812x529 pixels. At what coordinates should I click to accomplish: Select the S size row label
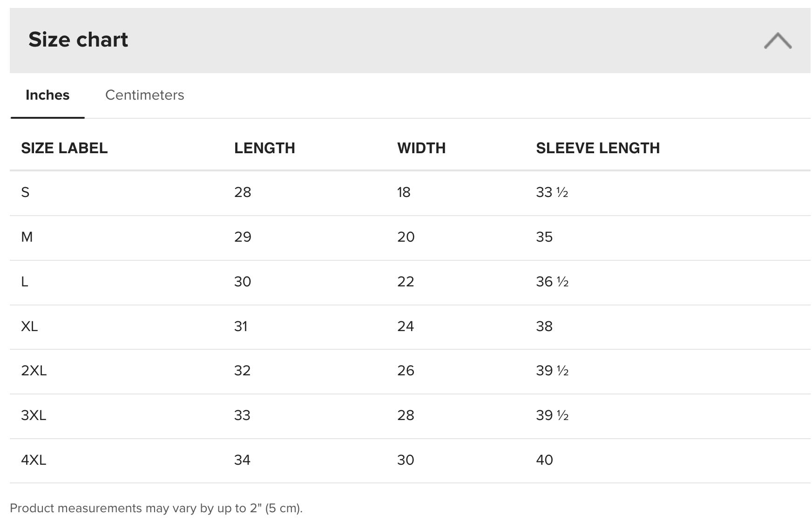25,192
